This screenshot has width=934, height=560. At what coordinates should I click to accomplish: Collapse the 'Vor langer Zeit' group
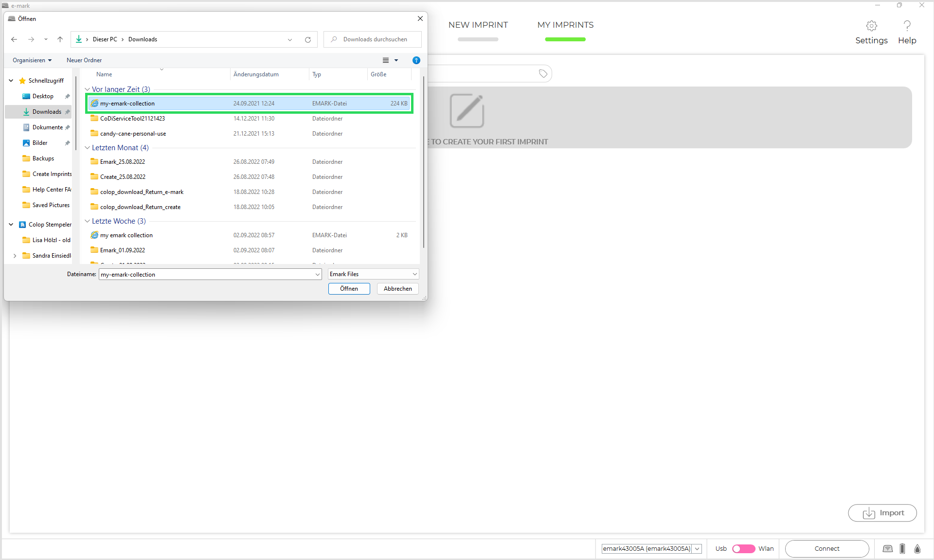(x=88, y=89)
